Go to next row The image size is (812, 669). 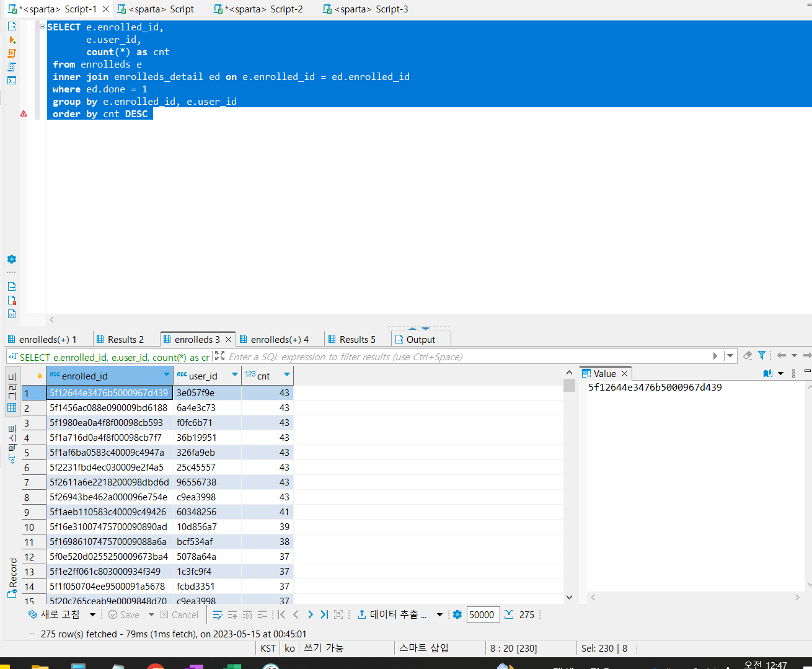click(x=310, y=614)
